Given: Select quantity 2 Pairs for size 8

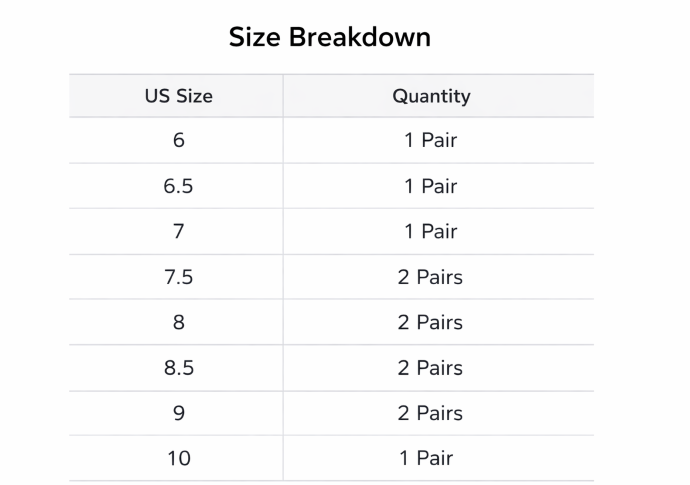Looking at the screenshot, I should [430, 323].
